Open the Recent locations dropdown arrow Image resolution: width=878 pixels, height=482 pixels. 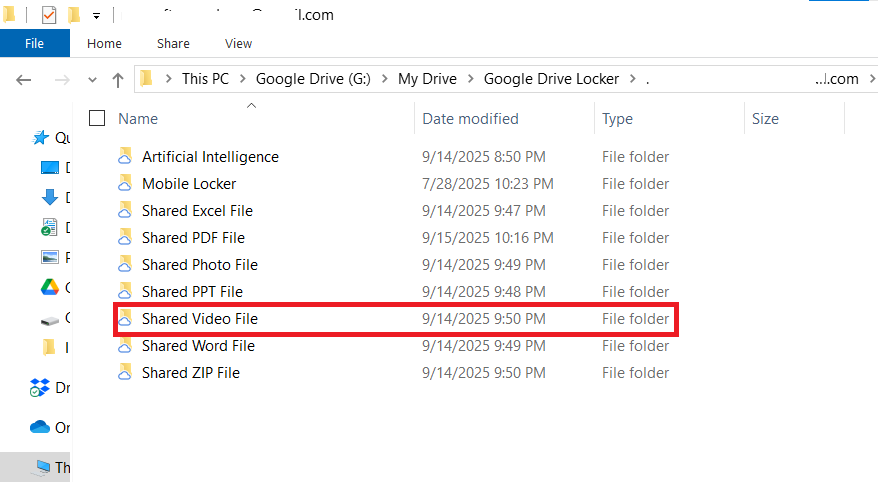tap(92, 79)
